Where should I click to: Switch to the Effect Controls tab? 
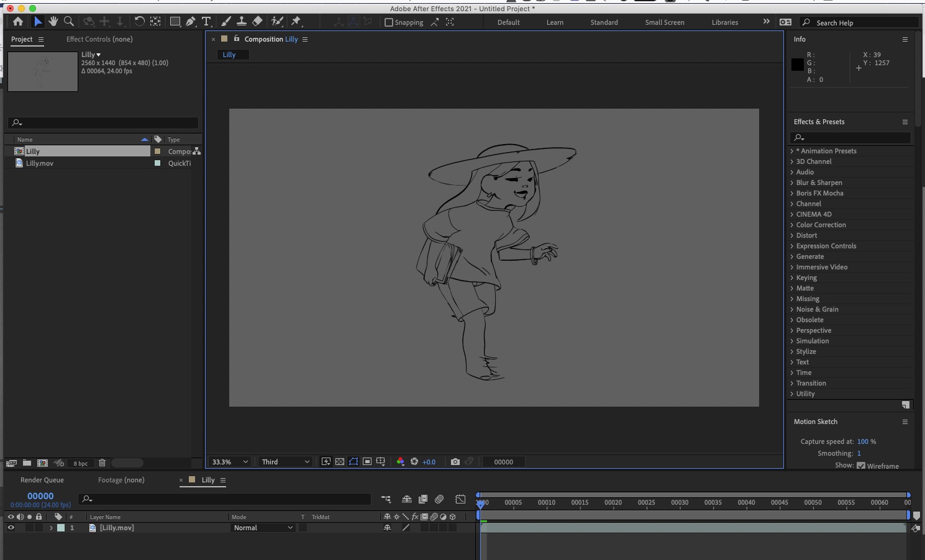tap(99, 39)
